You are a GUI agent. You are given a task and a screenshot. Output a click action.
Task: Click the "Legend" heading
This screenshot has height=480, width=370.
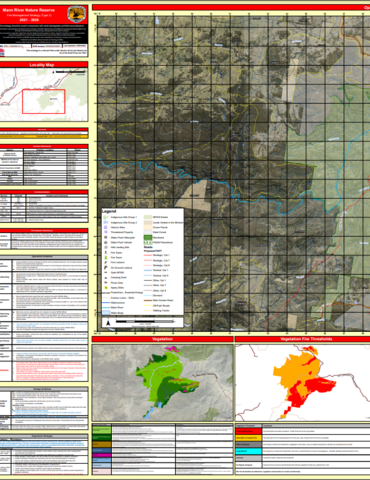[x=109, y=211]
